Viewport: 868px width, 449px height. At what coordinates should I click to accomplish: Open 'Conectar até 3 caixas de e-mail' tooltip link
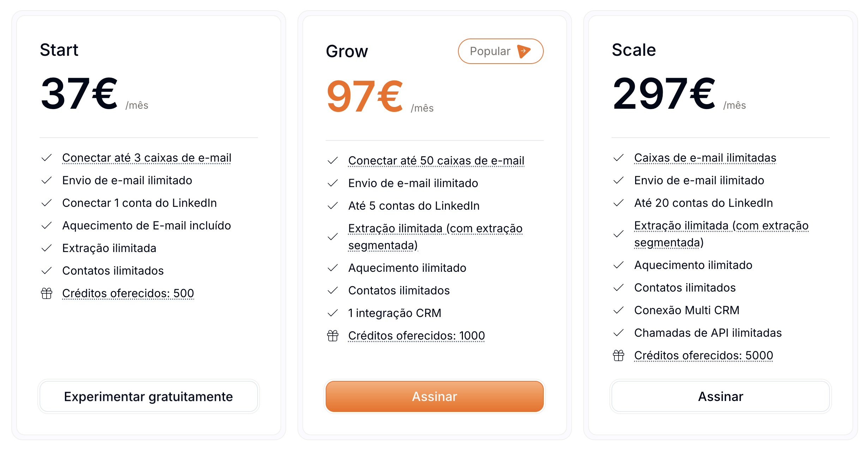(146, 158)
